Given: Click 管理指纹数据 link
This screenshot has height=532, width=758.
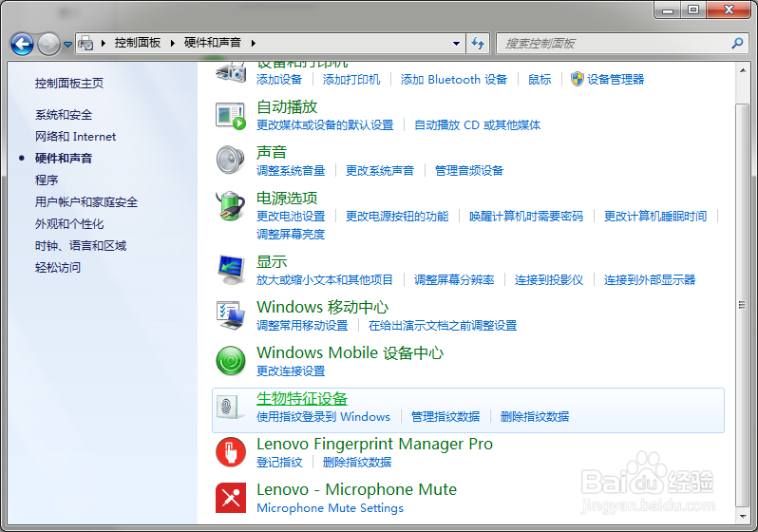Looking at the screenshot, I should click(x=445, y=417).
